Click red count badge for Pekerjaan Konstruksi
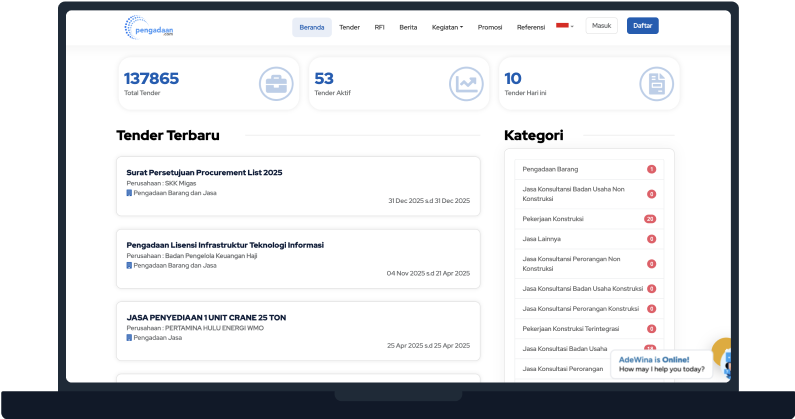 [650, 219]
